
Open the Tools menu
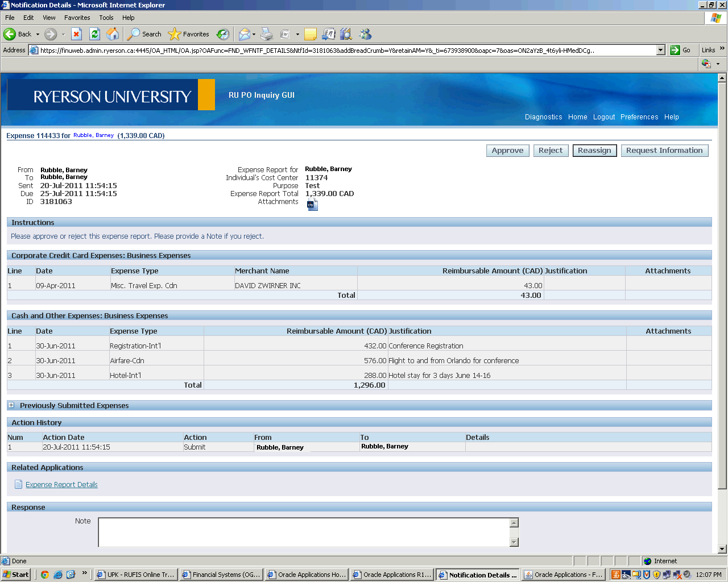pyautogui.click(x=106, y=18)
